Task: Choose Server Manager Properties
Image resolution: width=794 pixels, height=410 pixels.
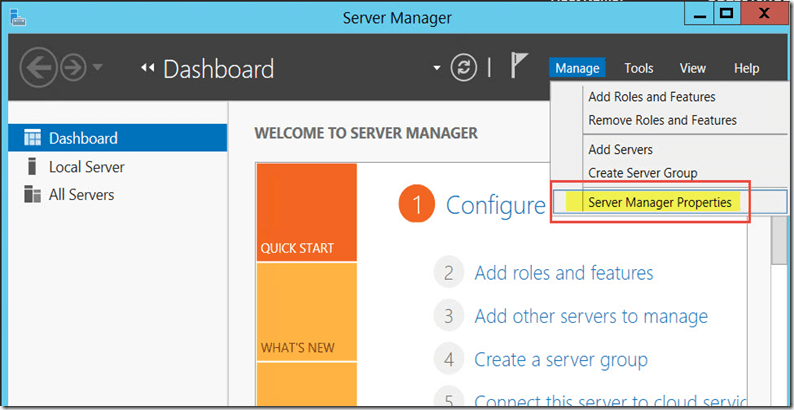Action: coord(659,202)
